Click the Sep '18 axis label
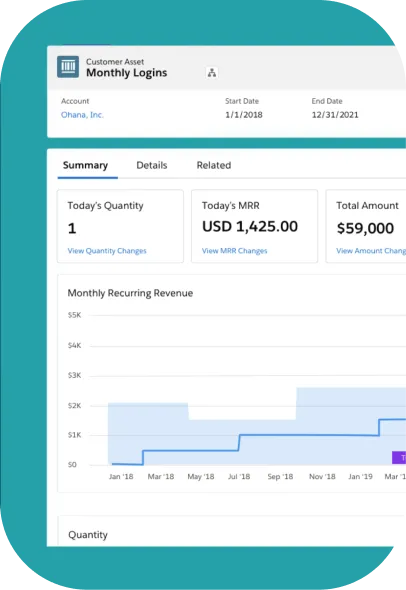This screenshot has width=406, height=590. pos(280,476)
